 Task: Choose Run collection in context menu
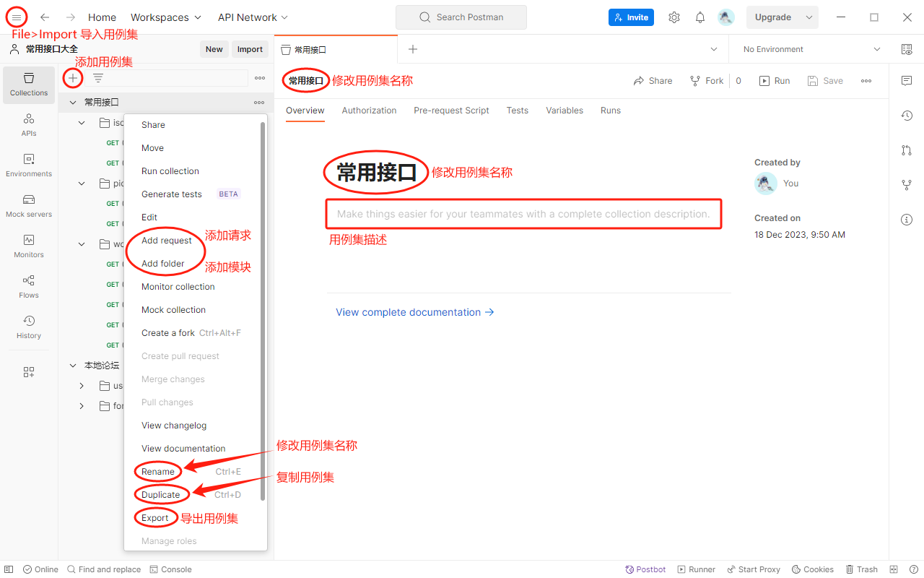(191, 171)
